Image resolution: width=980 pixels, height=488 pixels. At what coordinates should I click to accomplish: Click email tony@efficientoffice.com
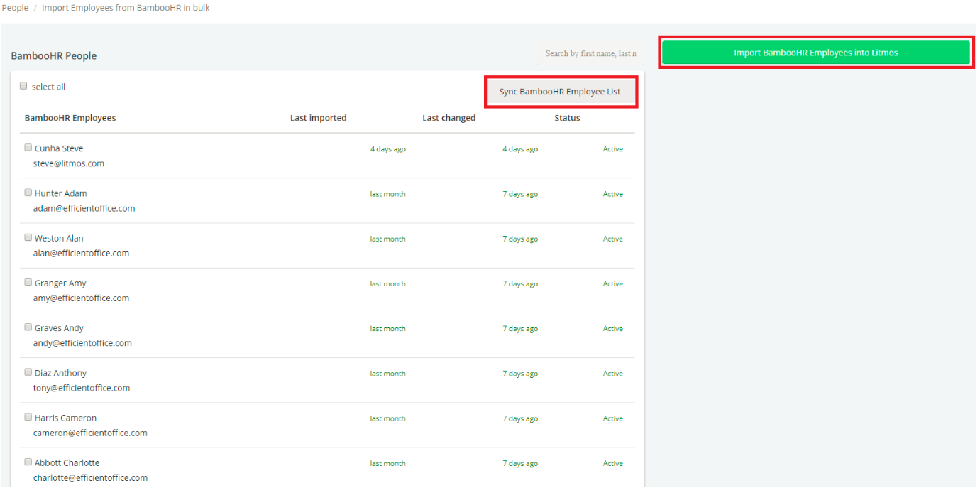(82, 388)
